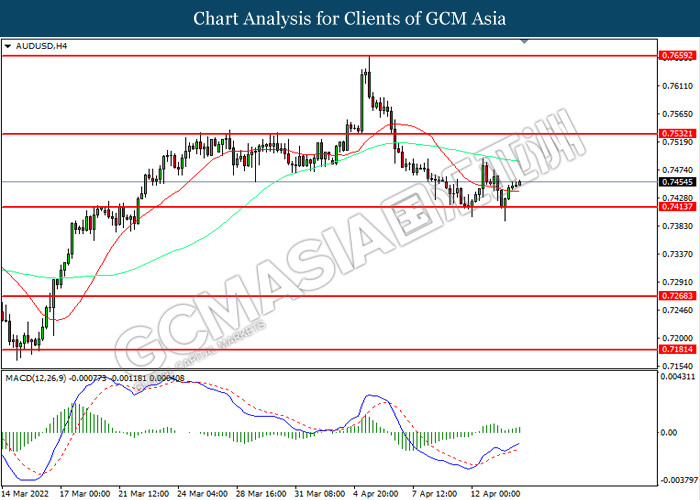
Task: Click the 14 Mar 2022 date label
Action: (x=25, y=494)
